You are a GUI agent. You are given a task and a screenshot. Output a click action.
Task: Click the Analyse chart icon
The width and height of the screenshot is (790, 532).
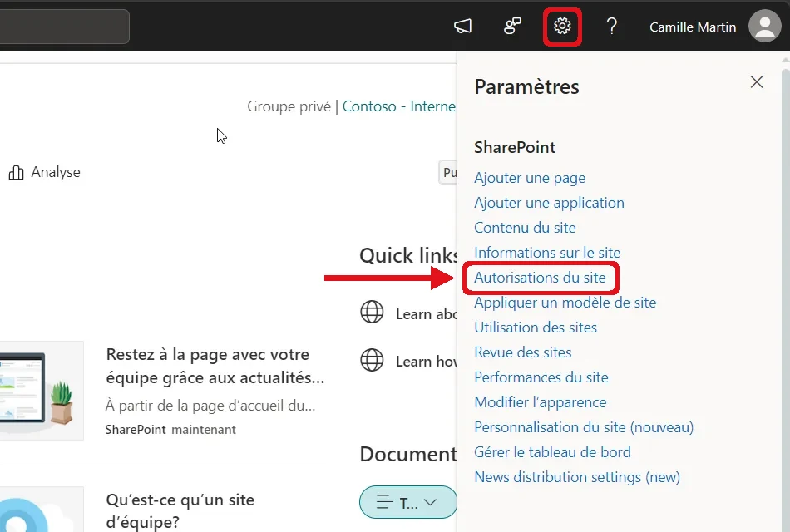coord(16,172)
